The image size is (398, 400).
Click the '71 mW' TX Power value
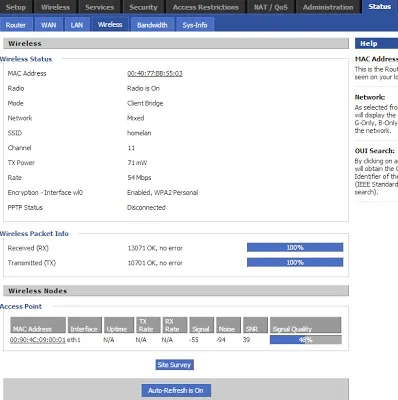pyautogui.click(x=137, y=163)
